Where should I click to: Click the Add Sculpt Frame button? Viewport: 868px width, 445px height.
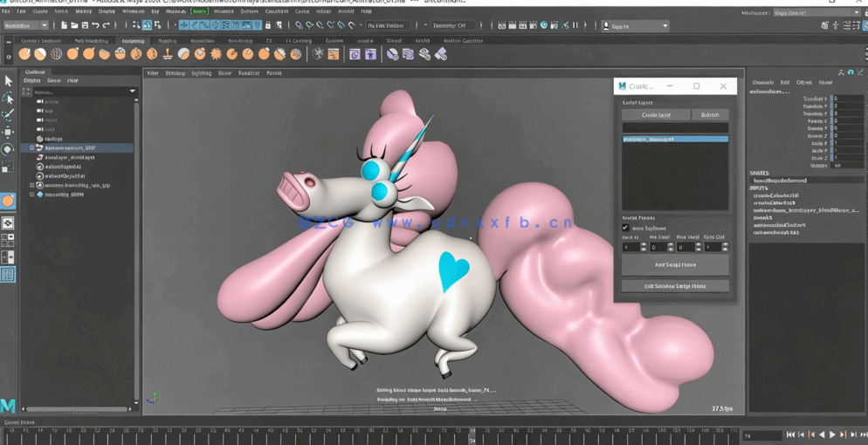point(674,264)
